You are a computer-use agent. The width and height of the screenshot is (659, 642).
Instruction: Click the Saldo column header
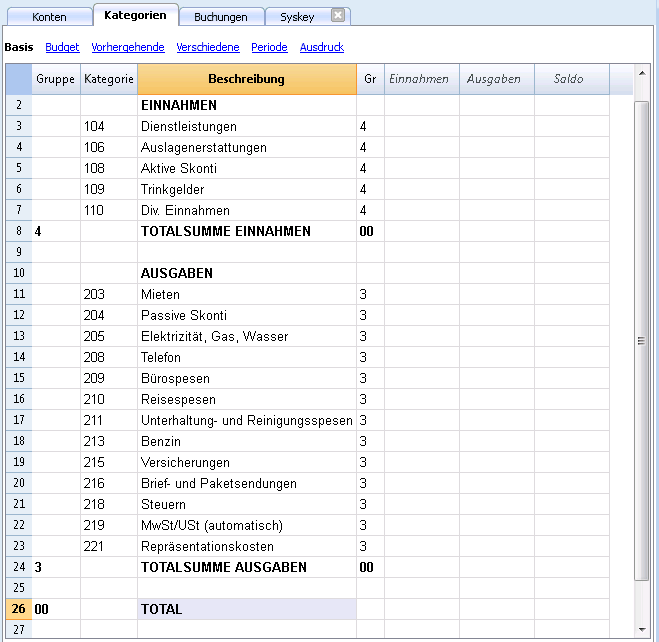572,79
